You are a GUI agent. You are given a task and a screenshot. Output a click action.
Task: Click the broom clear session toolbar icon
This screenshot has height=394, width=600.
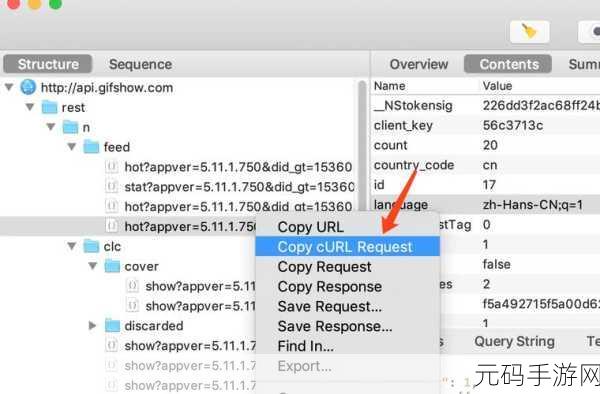530,32
